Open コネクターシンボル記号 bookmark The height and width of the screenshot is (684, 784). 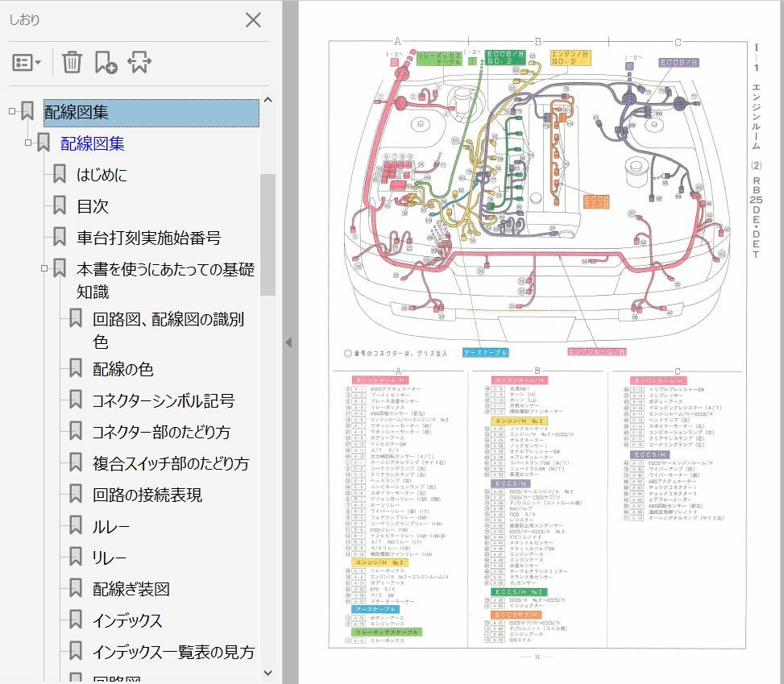pyautogui.click(x=163, y=401)
